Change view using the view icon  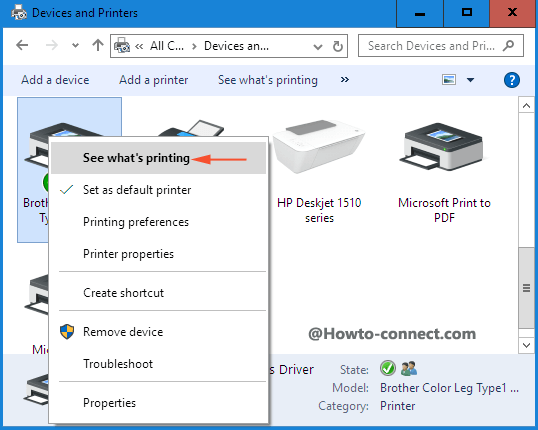449,80
